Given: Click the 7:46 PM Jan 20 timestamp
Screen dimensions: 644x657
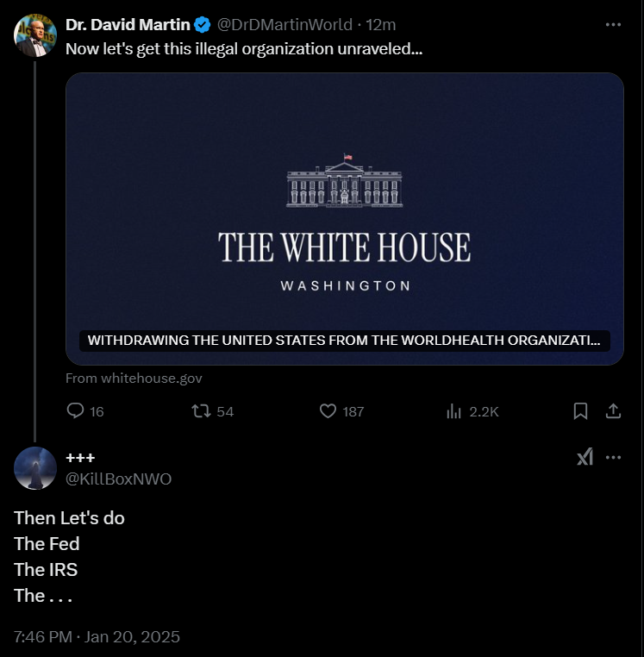Looking at the screenshot, I should point(97,637).
